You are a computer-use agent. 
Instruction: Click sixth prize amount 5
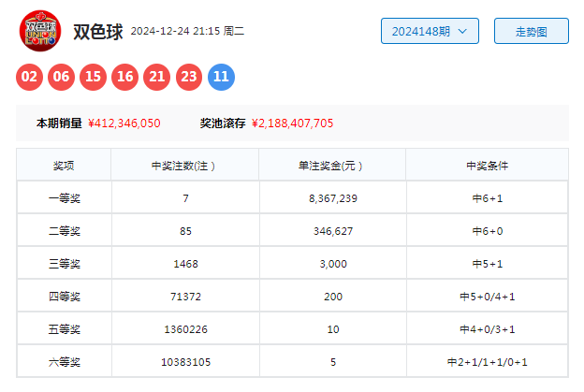pyautogui.click(x=333, y=362)
